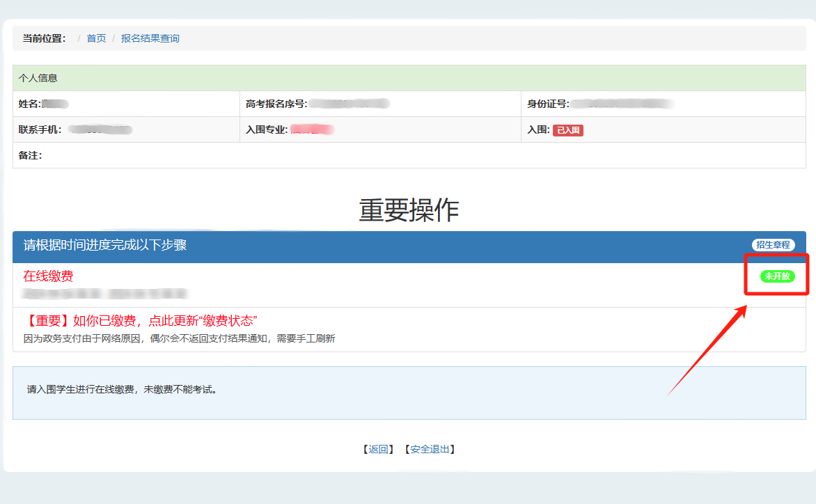
Task: Click the 返回 link at the bottom
Action: click(x=378, y=450)
